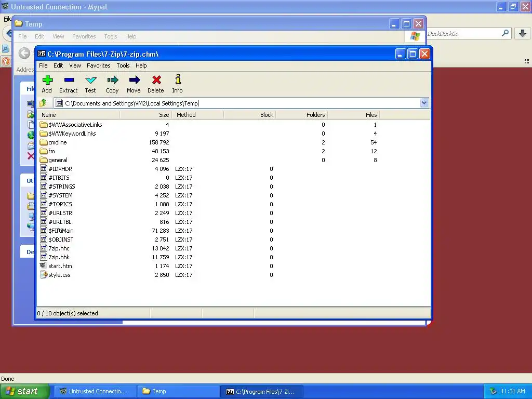Click the Back button in Temp window

24,53
